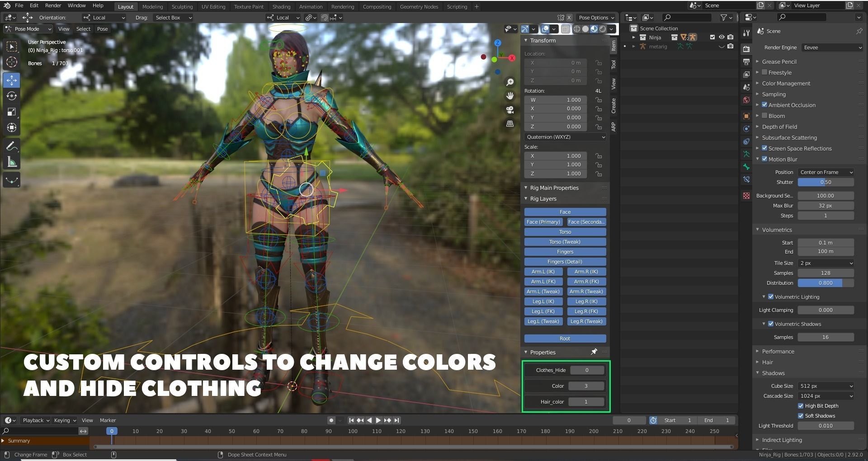Open the Texture properties checker icon
The image size is (868, 461).
[746, 196]
